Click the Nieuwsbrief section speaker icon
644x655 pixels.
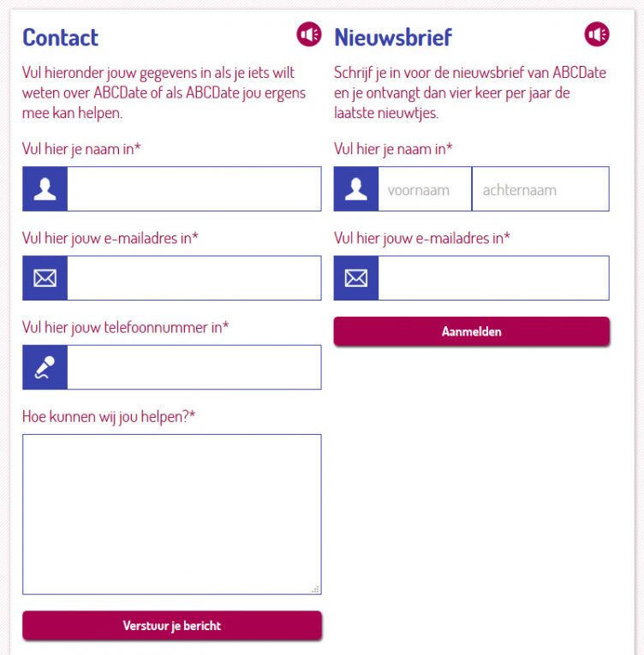point(597,34)
